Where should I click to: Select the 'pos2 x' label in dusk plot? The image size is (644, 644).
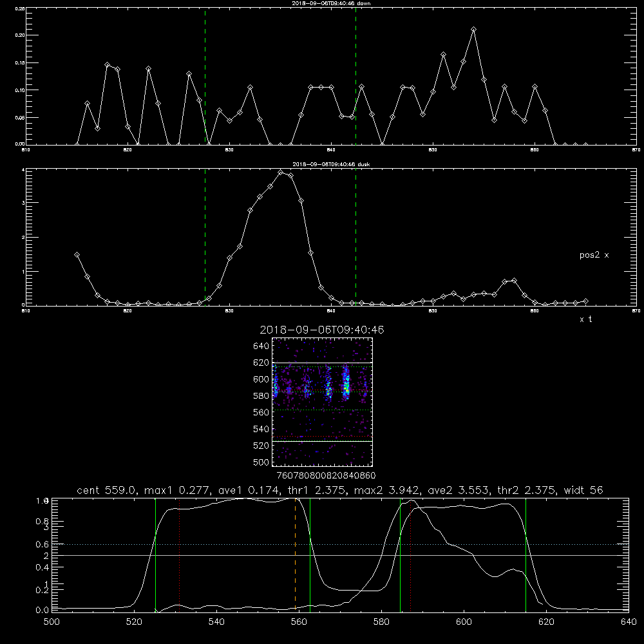click(x=594, y=255)
